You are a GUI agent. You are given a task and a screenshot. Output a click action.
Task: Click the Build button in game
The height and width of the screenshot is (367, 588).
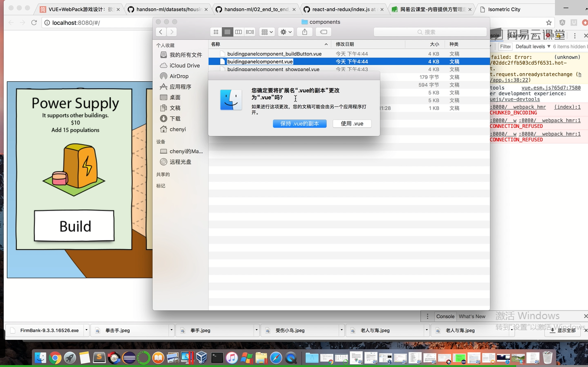(74, 226)
